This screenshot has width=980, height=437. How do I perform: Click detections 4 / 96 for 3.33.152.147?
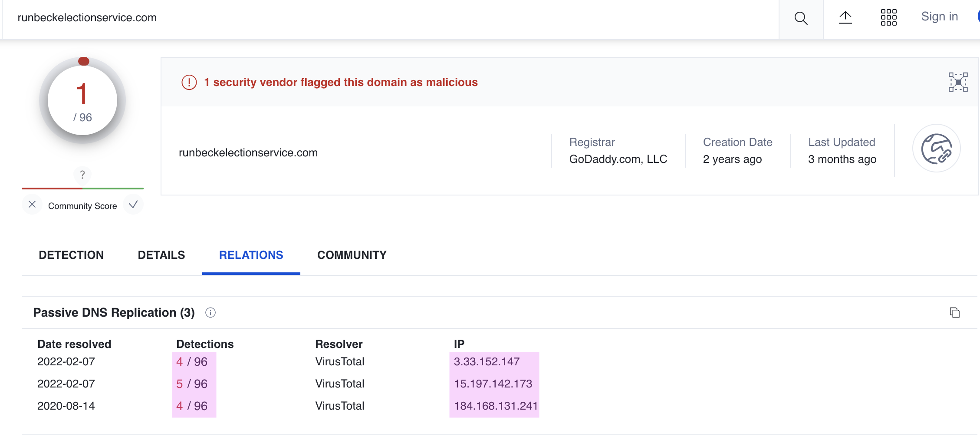click(192, 361)
